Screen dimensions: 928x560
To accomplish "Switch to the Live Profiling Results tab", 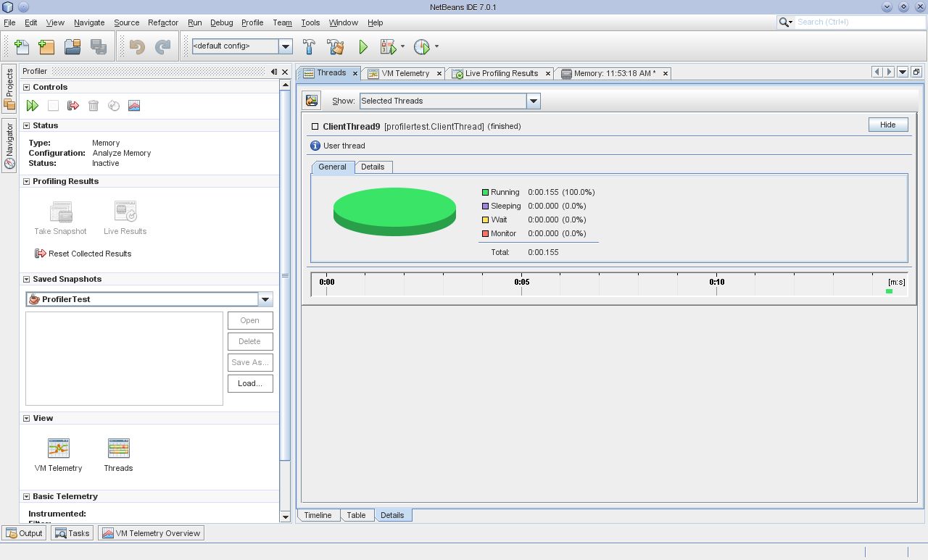I will (x=501, y=73).
